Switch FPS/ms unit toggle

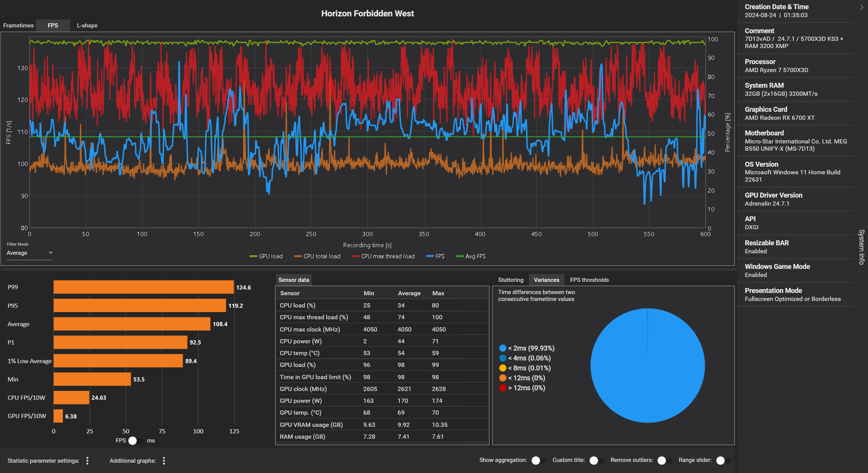[135, 441]
